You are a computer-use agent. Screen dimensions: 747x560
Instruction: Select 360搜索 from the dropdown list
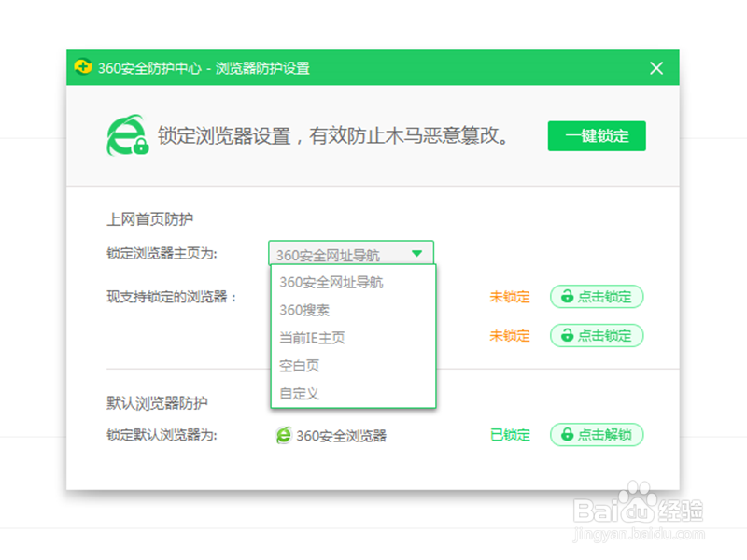[x=353, y=311]
